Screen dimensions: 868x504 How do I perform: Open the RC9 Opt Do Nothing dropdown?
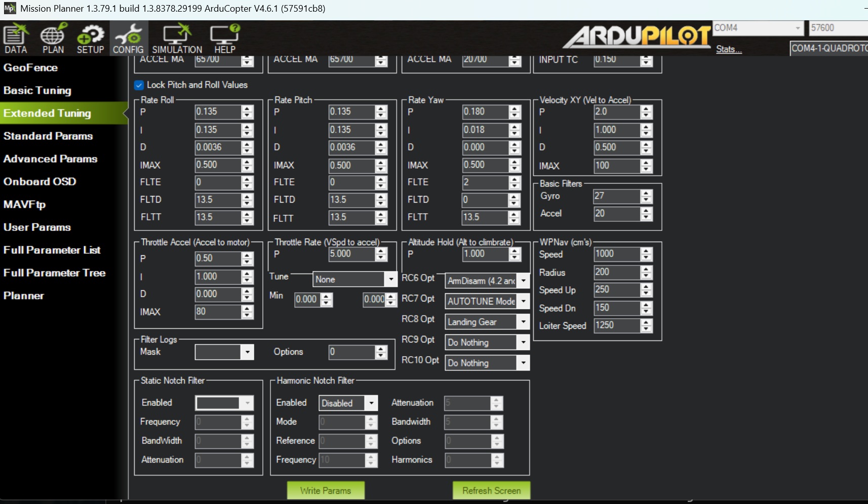coord(487,342)
